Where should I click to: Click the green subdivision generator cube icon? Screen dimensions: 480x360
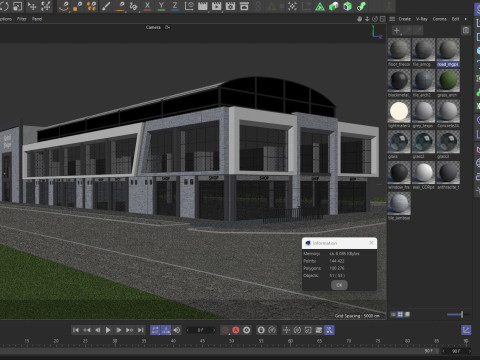[348, 6]
